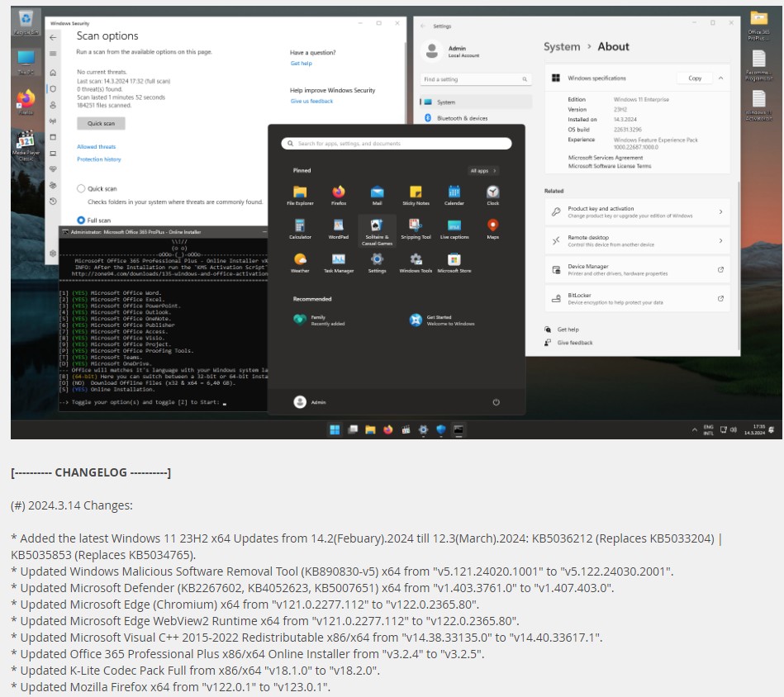Select System in Settings sidebar
Image resolution: width=784 pixels, height=697 pixels.
tap(476, 102)
